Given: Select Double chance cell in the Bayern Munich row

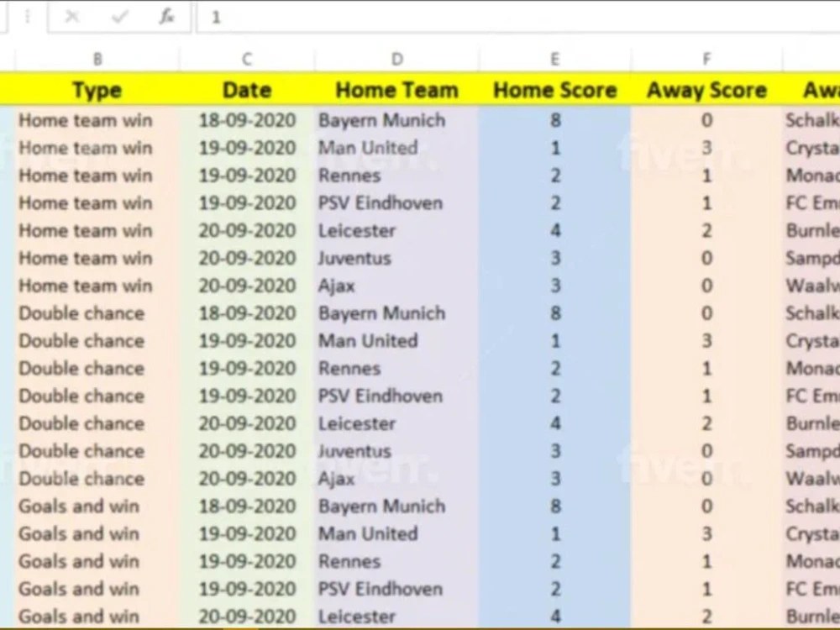Looking at the screenshot, I should 97,313.
